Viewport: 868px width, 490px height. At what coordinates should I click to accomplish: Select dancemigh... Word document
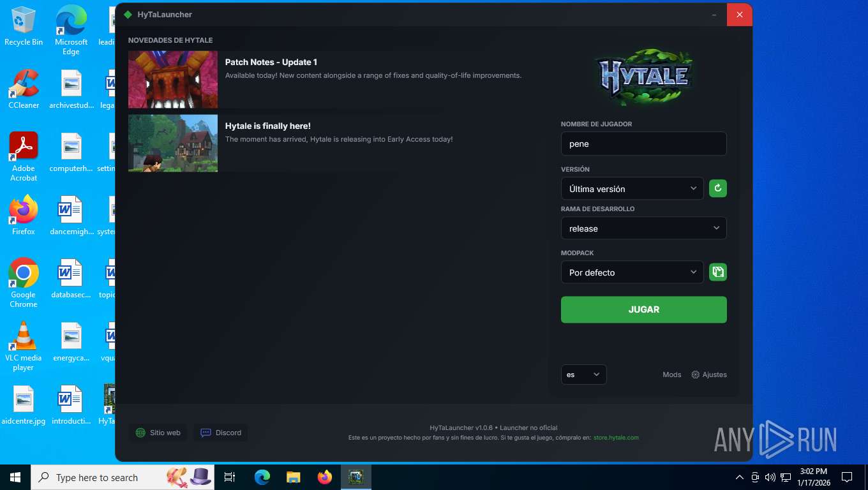point(71,216)
